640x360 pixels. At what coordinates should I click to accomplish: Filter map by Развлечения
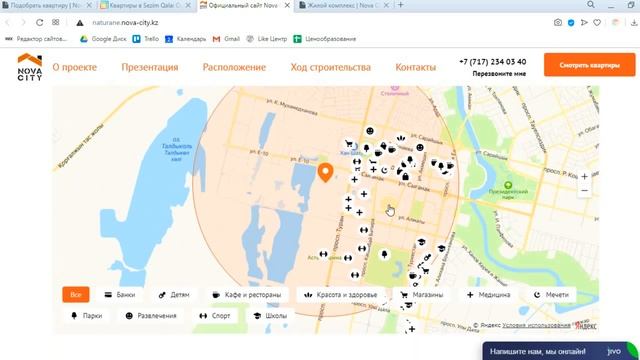click(151, 316)
